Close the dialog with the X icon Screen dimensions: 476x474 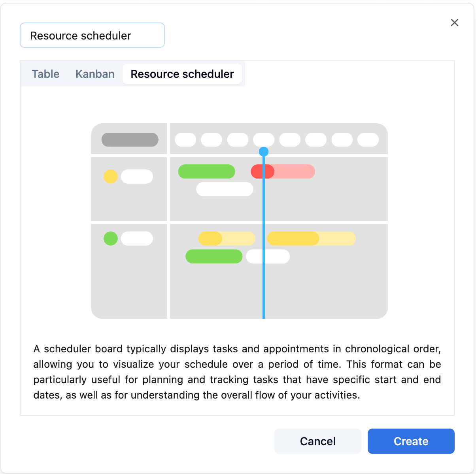455,23
